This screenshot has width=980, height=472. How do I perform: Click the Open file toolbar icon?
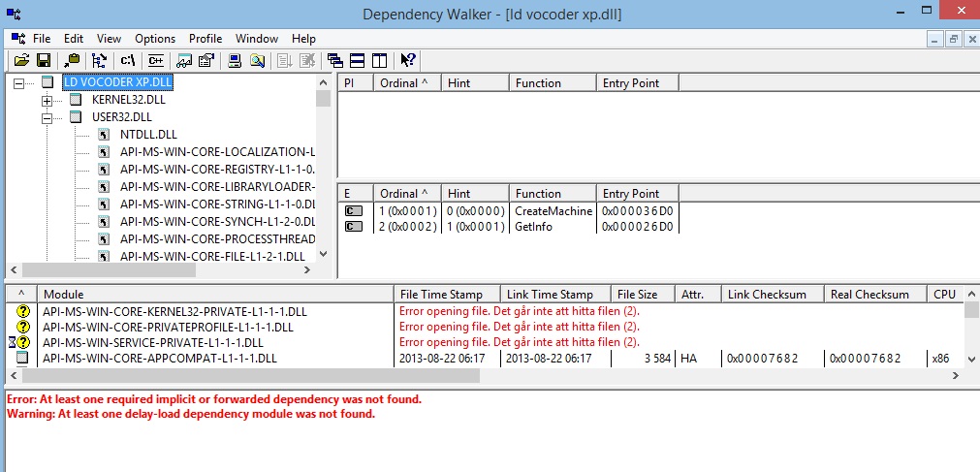click(x=20, y=60)
